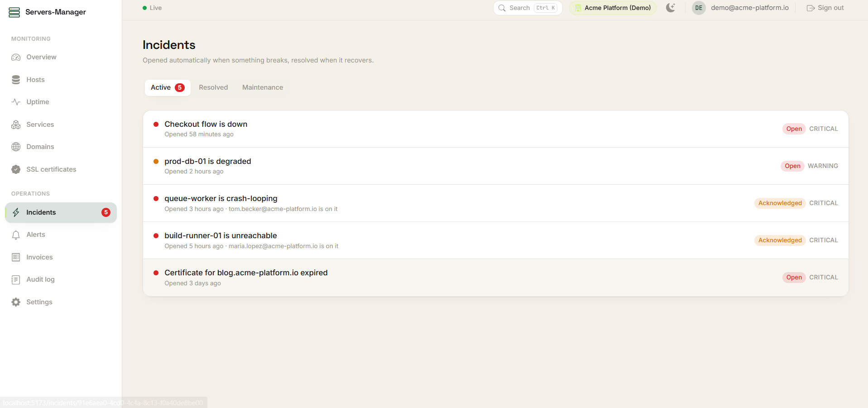Image resolution: width=868 pixels, height=408 pixels.
Task: Click the Audit log list icon
Action: (16, 279)
